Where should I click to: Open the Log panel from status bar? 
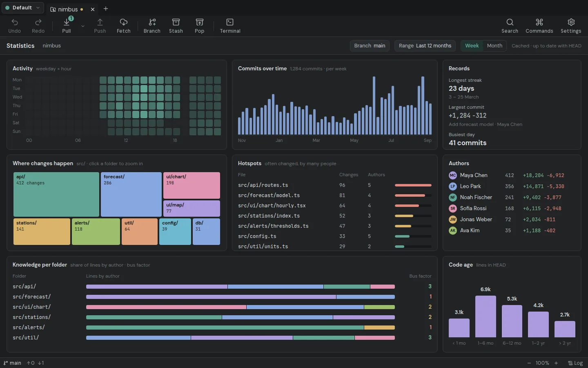575,363
